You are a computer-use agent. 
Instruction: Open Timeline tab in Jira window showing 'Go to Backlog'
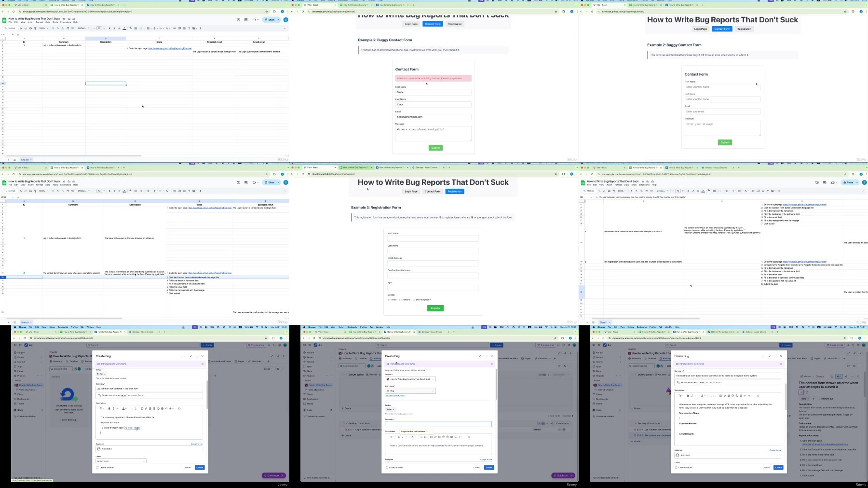(x=73, y=361)
